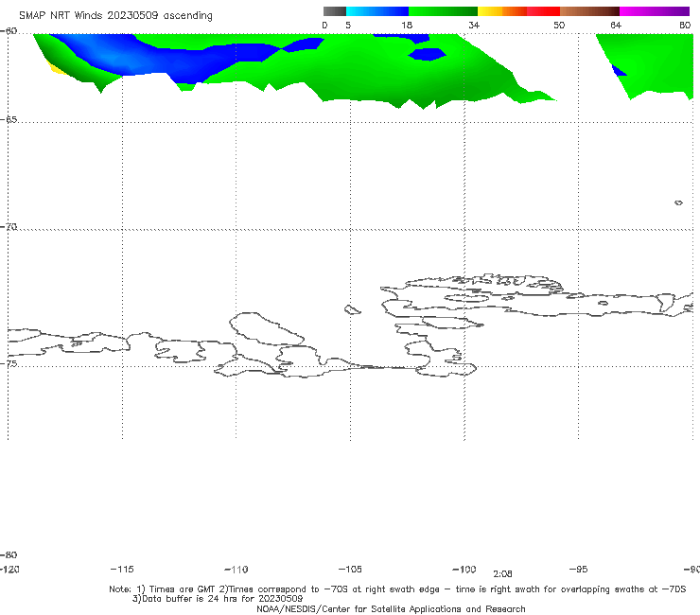Pick the yellow-orange segment of the color bar

tap(502, 11)
